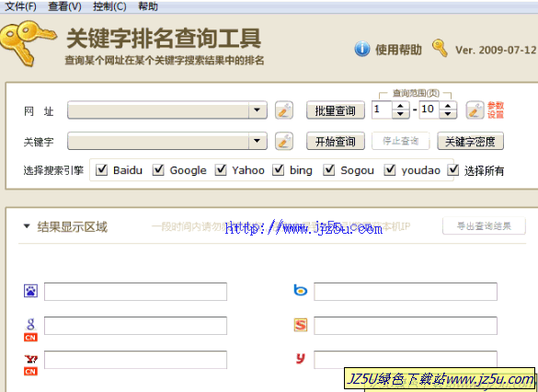Viewport: 538px width, 392px height.
Task: Click the small key icon beside version
Action: [x=440, y=48]
